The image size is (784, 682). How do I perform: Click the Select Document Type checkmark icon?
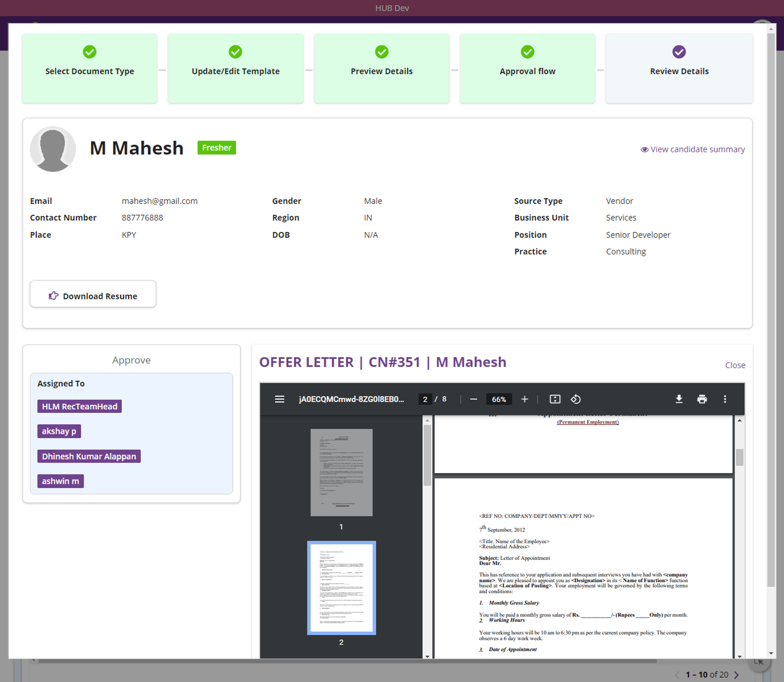(x=90, y=52)
